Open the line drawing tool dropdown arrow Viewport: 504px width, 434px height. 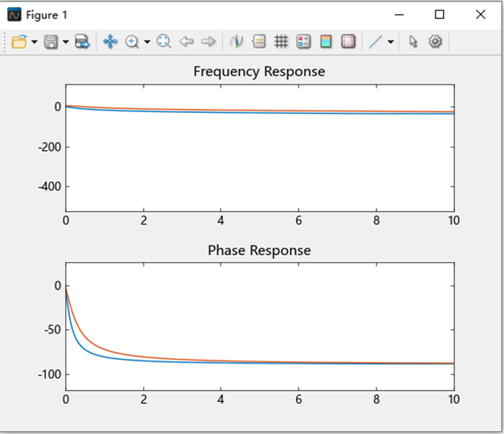391,42
